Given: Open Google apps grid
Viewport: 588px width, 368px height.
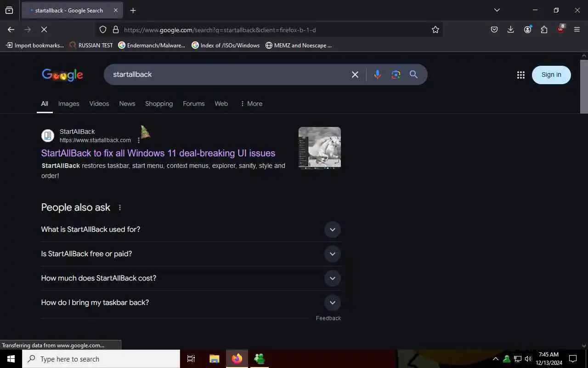Looking at the screenshot, I should [520, 75].
